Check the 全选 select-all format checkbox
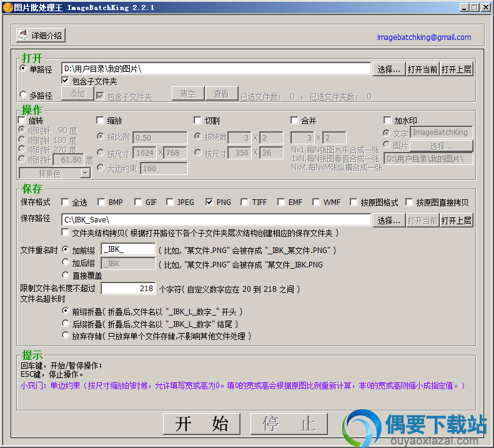494x448 pixels. [65, 202]
